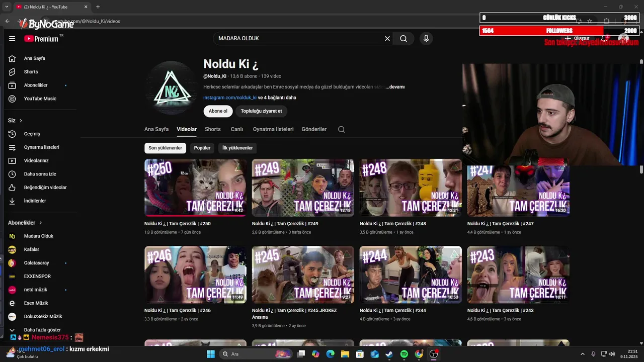Expand the channel description with ...devamı
Image resolution: width=644 pixels, height=362 pixels.
click(395, 87)
